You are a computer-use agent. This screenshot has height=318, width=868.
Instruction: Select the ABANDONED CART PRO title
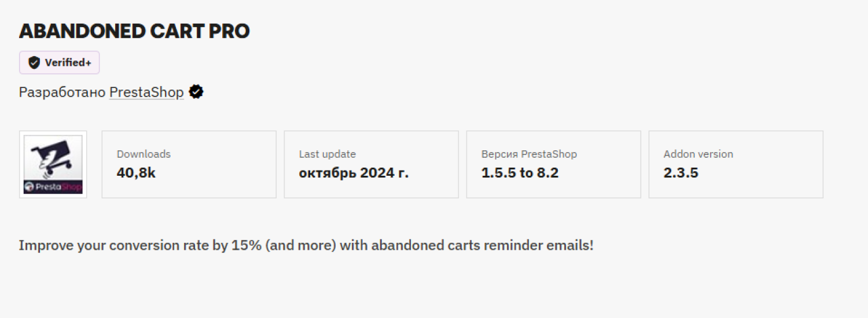pos(134,32)
